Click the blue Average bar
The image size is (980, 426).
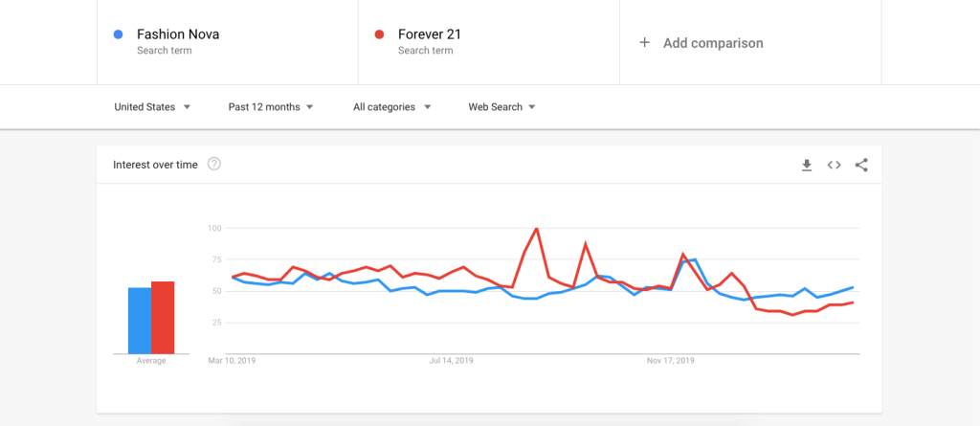coord(140,321)
